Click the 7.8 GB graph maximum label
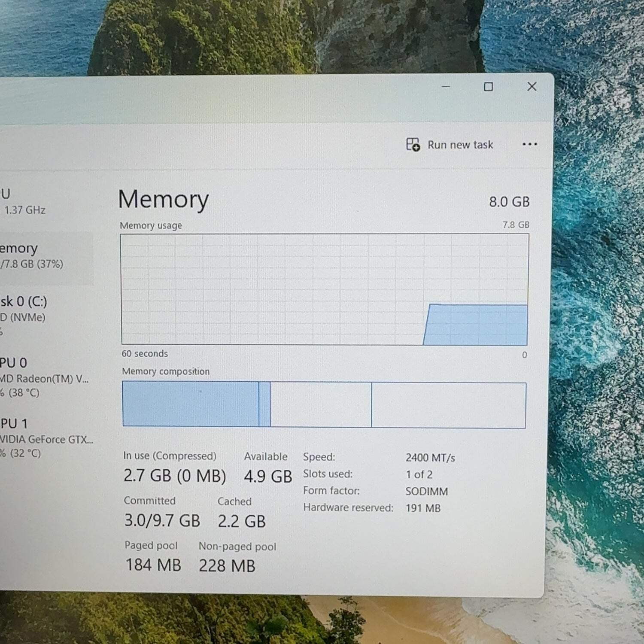 pyautogui.click(x=516, y=225)
